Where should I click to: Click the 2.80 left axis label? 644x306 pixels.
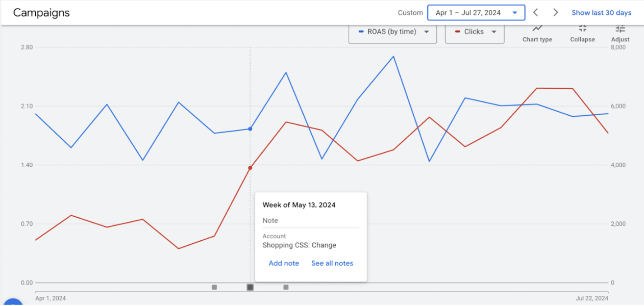[27, 47]
